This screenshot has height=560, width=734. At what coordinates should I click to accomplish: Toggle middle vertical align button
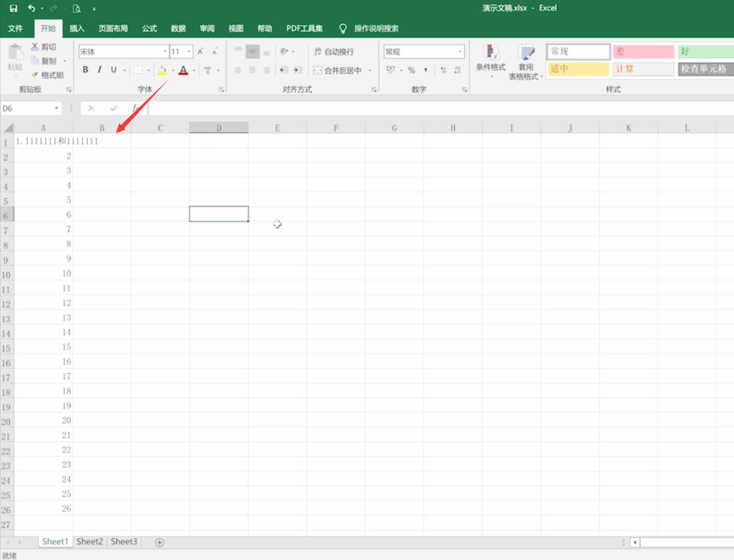(252, 51)
